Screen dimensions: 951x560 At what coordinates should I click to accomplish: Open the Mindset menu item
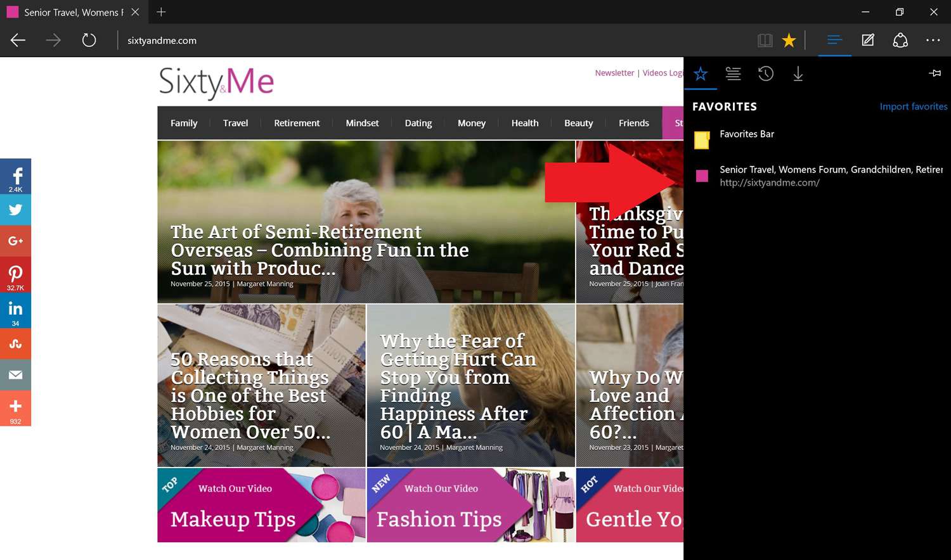pyautogui.click(x=362, y=123)
